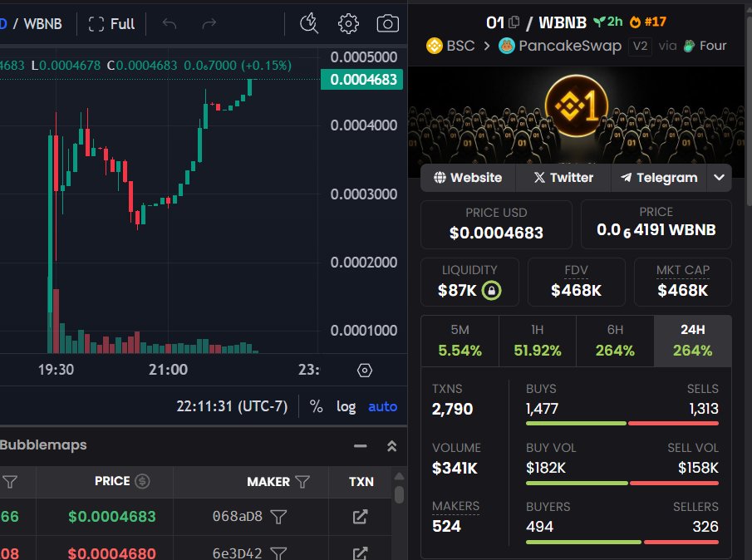Click the V2 version badge
The image size is (752, 560).
coord(641,46)
